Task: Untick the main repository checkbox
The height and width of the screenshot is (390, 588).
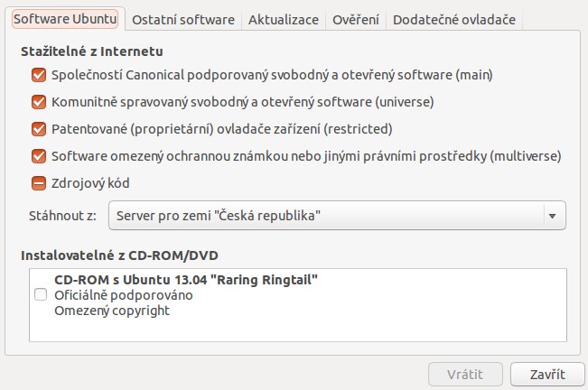Action: [x=39, y=74]
